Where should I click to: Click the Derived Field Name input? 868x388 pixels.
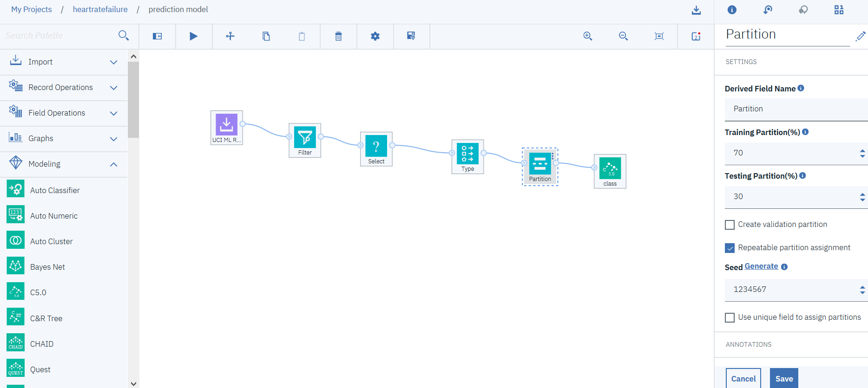pyautogui.click(x=796, y=109)
